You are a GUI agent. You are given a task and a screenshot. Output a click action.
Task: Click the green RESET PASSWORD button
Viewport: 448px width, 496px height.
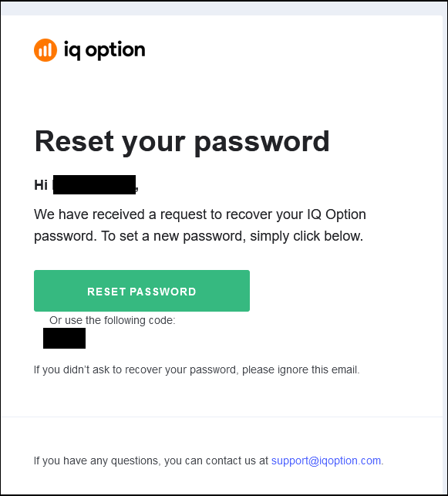[142, 291]
